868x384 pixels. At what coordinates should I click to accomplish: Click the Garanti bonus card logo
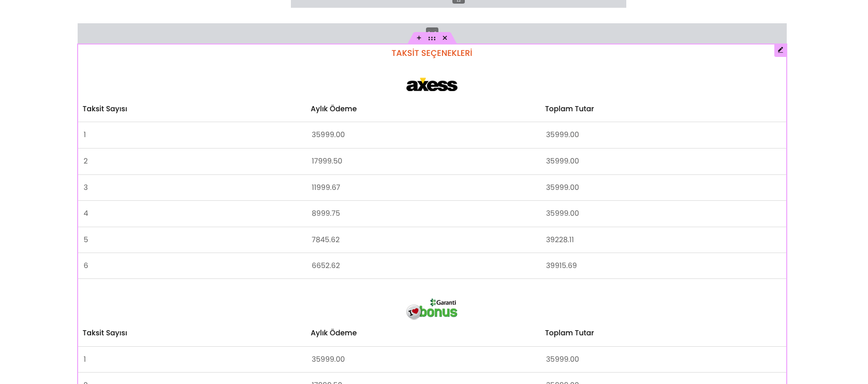pyautogui.click(x=432, y=309)
